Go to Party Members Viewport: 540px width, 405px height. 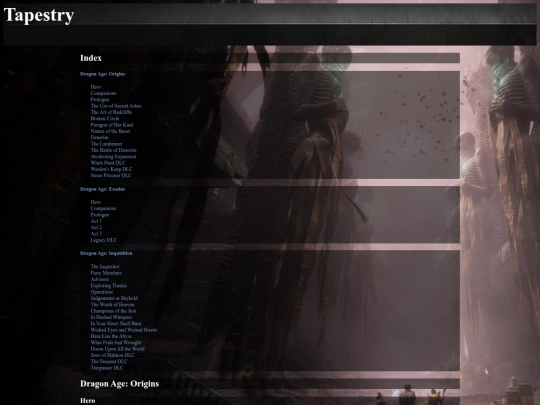click(106, 273)
